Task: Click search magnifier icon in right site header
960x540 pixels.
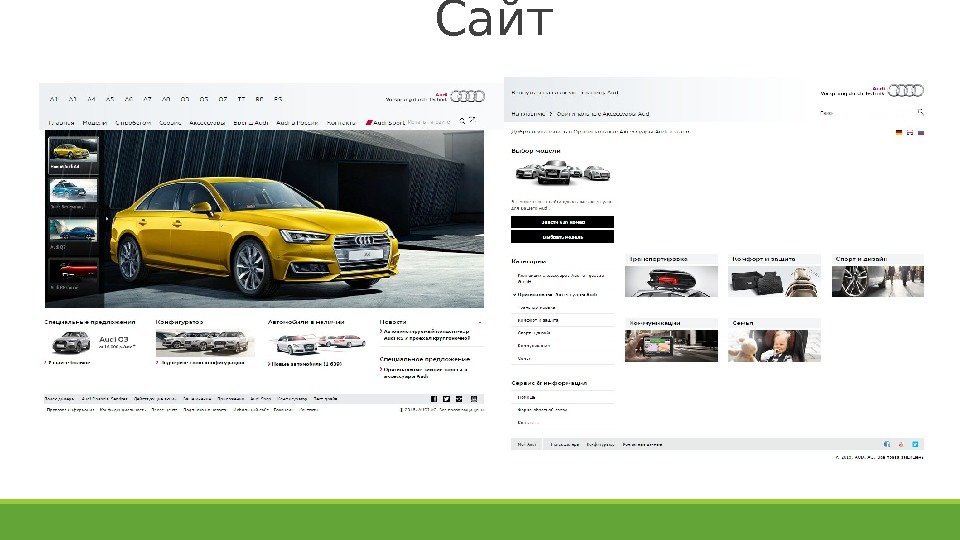Action: (x=920, y=112)
